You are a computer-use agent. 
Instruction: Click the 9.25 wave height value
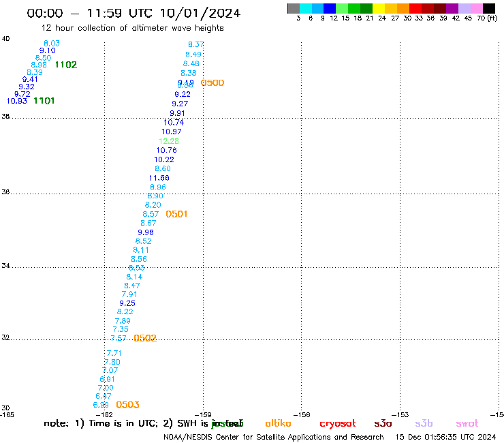pos(127,304)
